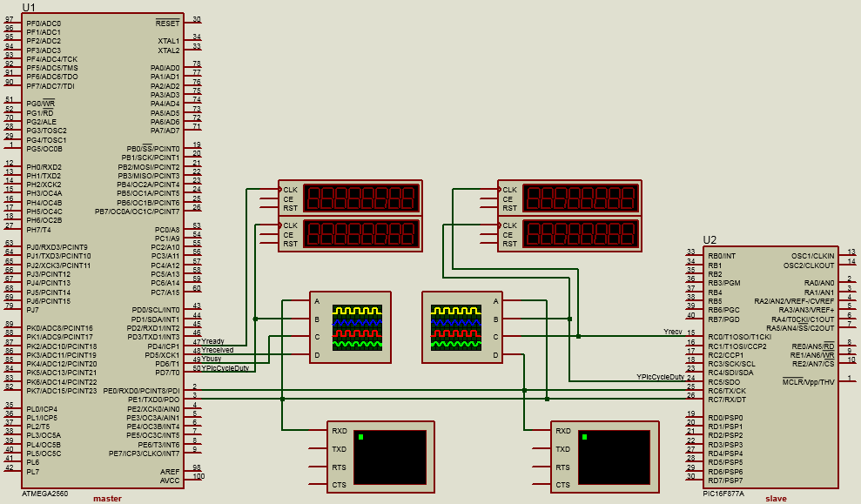Screen dimensions: 861x504
Task: Click the PE1/TXD0/PDO pin label
Action: point(154,400)
